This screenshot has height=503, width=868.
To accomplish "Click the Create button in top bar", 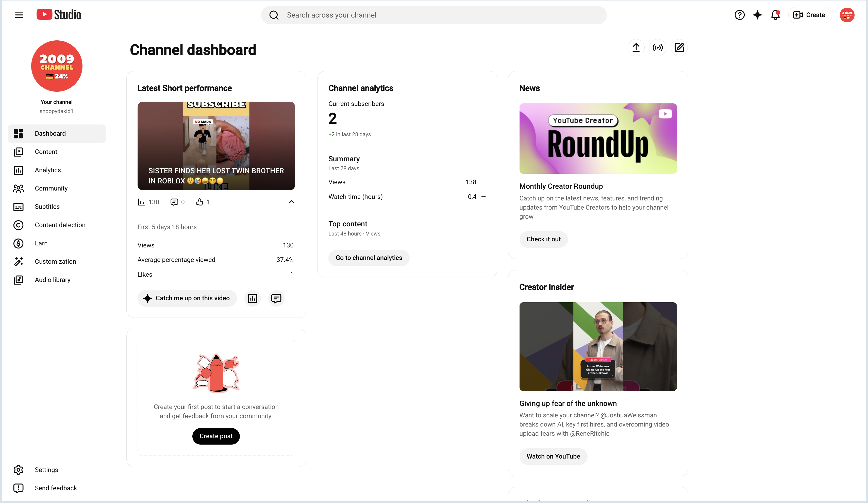I will (810, 15).
